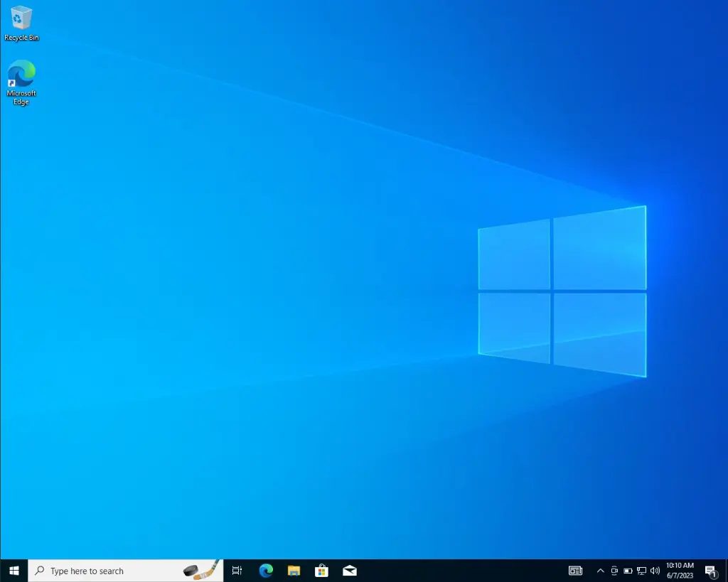Open the Microsoft Store
The image size is (728, 582).
[x=321, y=570]
